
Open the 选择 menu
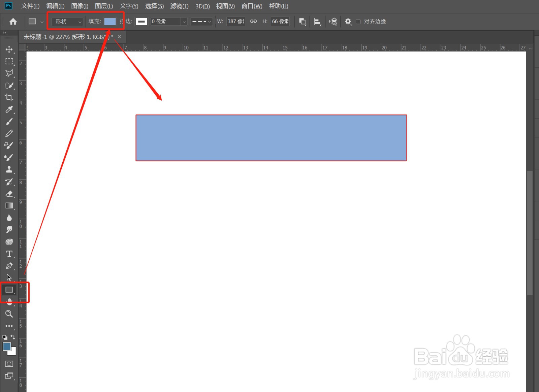[x=154, y=6]
